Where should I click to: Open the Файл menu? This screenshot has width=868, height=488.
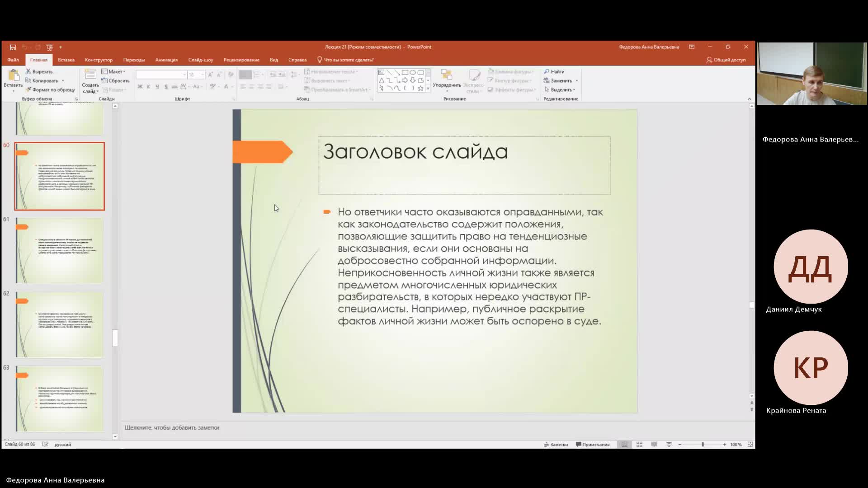(13, 60)
